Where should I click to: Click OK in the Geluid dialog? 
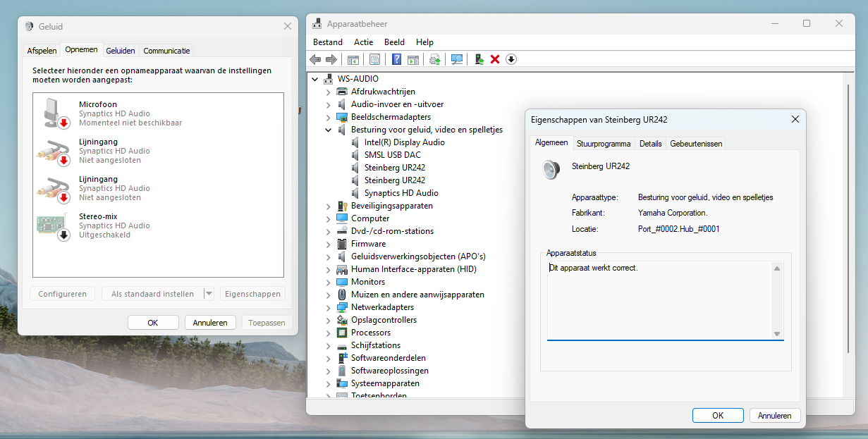(x=153, y=323)
